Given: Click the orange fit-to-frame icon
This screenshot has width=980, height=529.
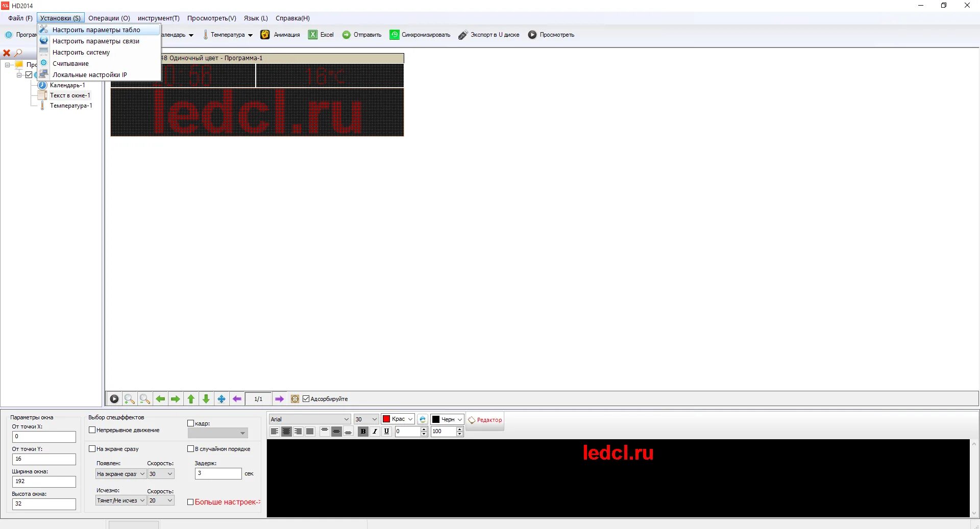Looking at the screenshot, I should (295, 399).
